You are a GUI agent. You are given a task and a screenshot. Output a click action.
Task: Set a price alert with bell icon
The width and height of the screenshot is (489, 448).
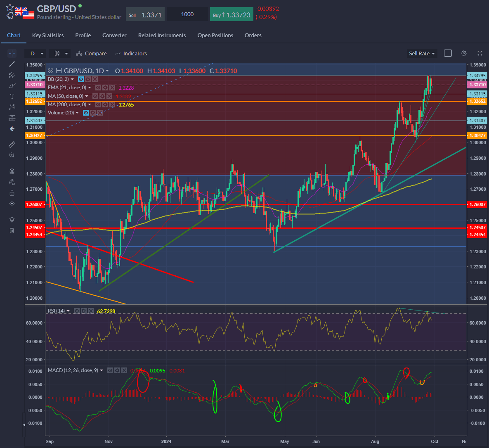(10, 16)
